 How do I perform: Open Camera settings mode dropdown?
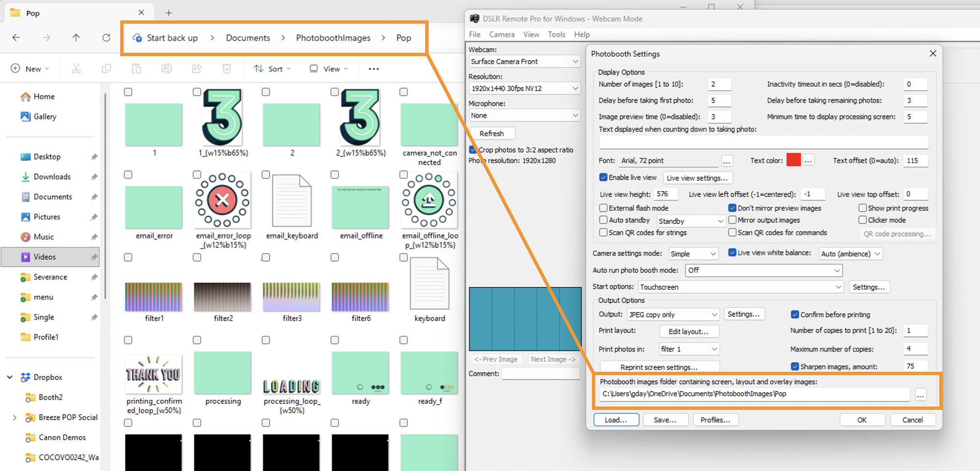click(693, 254)
